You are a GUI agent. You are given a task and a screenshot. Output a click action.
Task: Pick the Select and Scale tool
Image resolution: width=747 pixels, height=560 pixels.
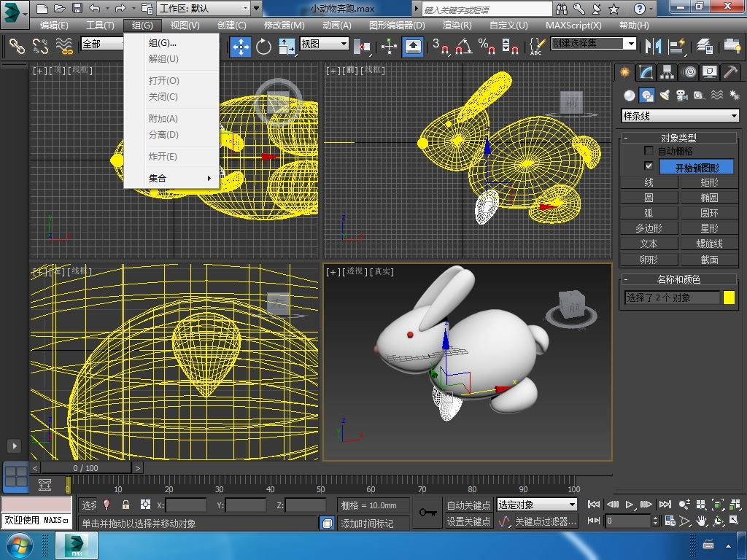click(x=286, y=47)
